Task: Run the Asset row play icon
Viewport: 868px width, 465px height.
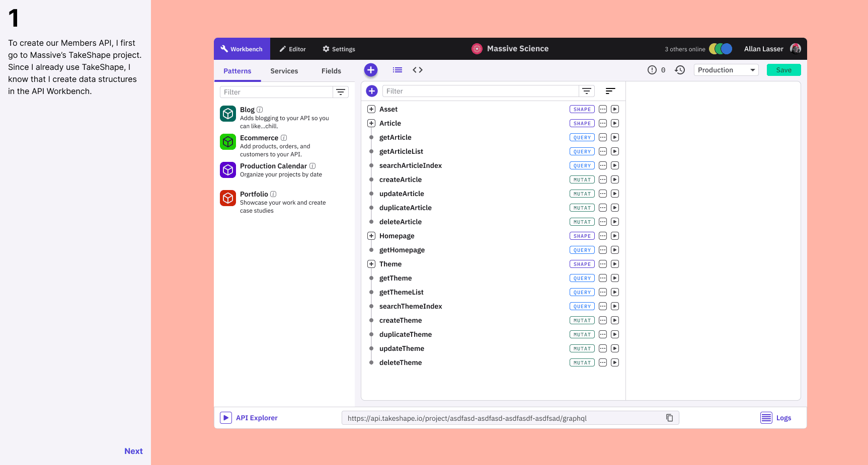Action: (x=615, y=109)
